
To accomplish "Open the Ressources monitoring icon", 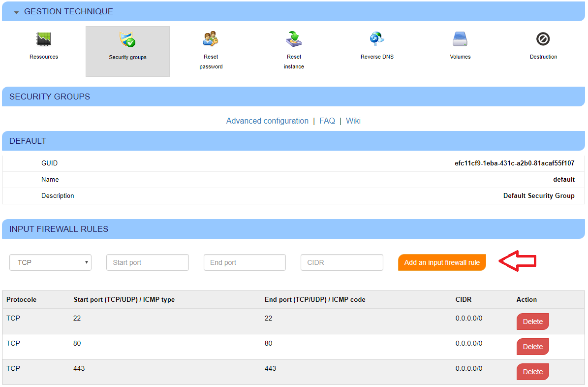I will (x=43, y=39).
